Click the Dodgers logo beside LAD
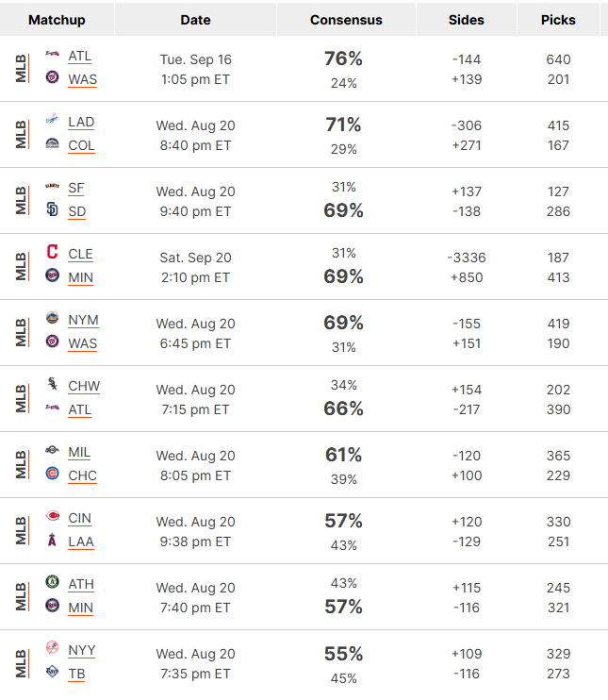 pos(52,119)
